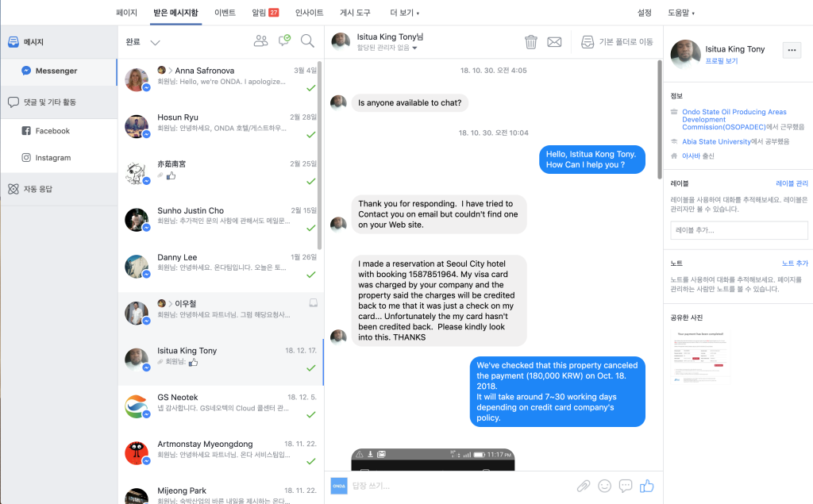This screenshot has width=813, height=504.
Task: Open saved replies speech bubble icon
Action: pos(626,486)
